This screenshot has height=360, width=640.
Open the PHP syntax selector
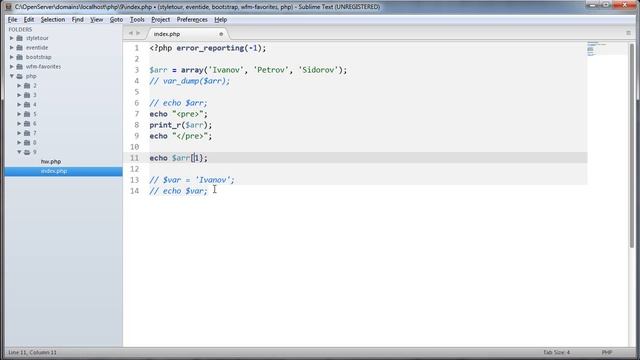coord(607,352)
